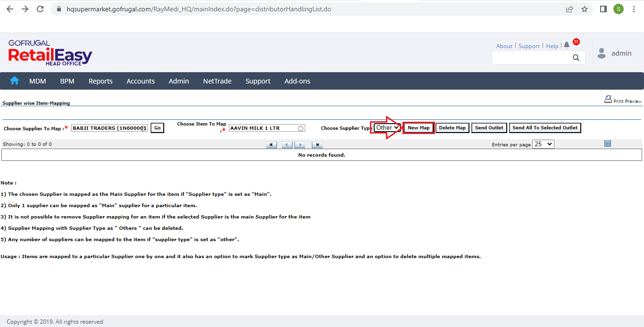
Task: Click Send All To Selected Outlet
Action: coord(545,128)
